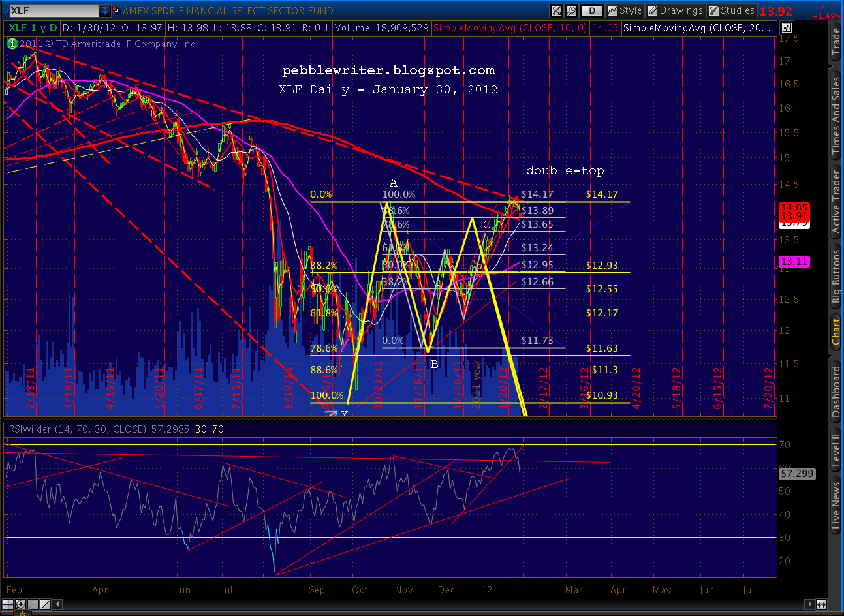The height and width of the screenshot is (616, 844).
Task: Click the right scroll arrow on time axis
Action: 810,604
